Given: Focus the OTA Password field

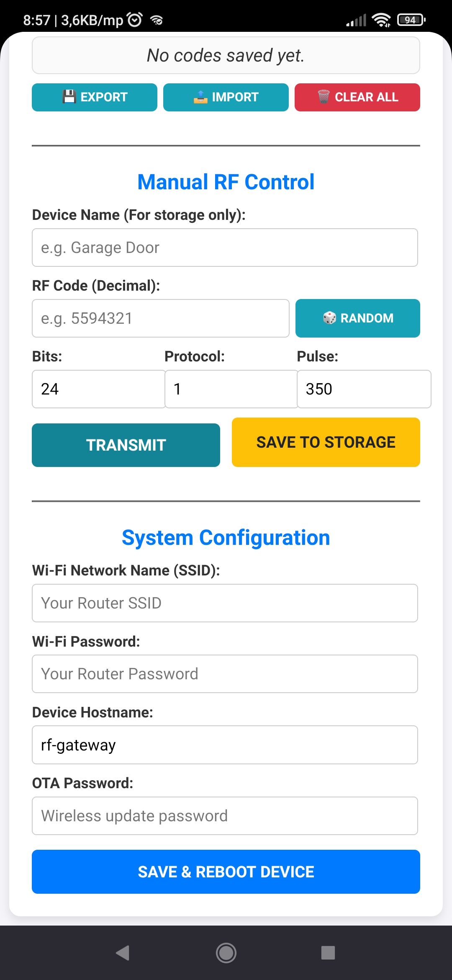Looking at the screenshot, I should click(x=225, y=816).
